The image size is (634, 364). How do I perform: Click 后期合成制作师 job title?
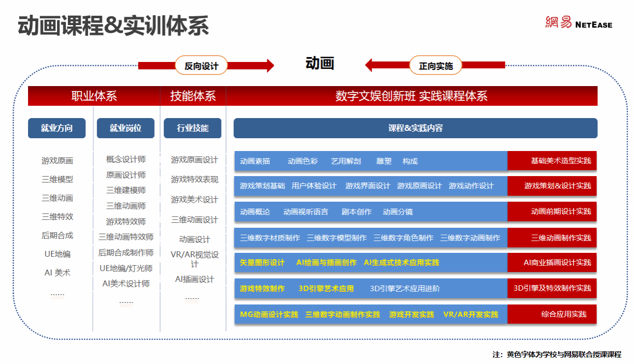[126, 253]
